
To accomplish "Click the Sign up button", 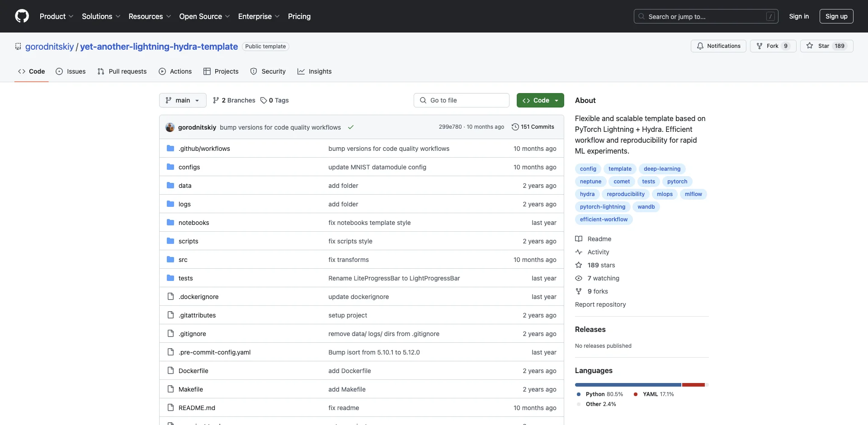I will coord(836,16).
